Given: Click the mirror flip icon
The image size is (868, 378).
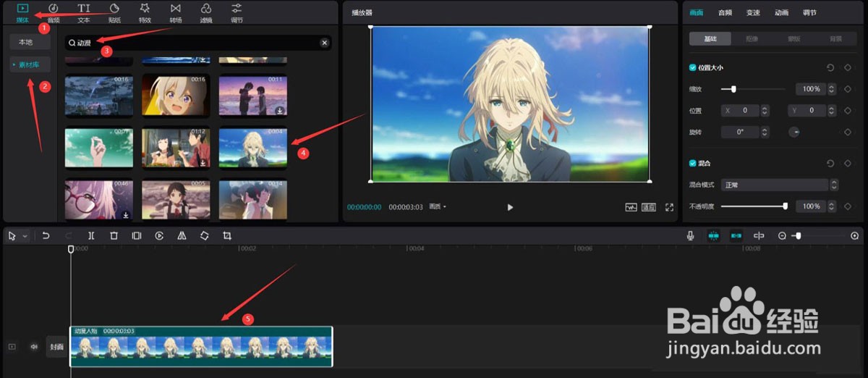Looking at the screenshot, I should 182,236.
